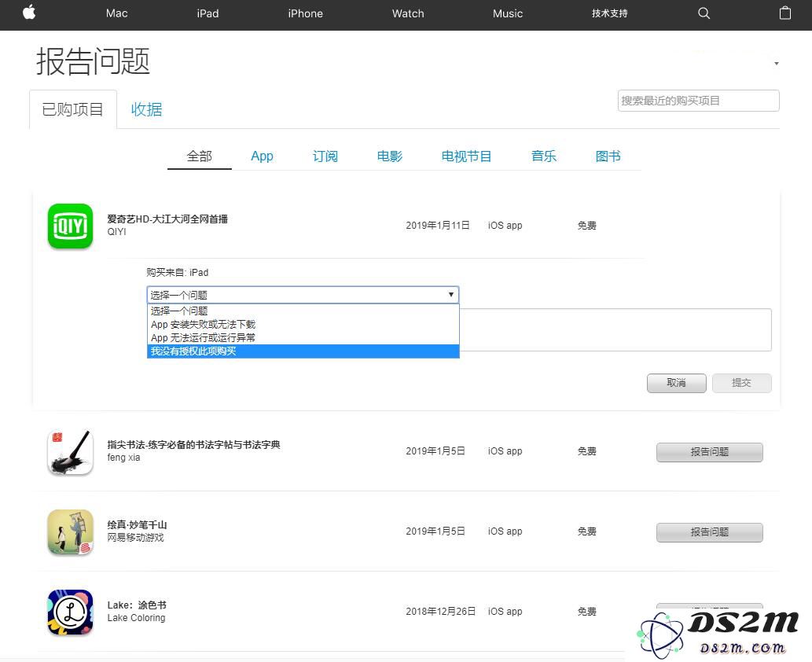Toggle the 选择一个问题 dropdown box

[x=303, y=295]
